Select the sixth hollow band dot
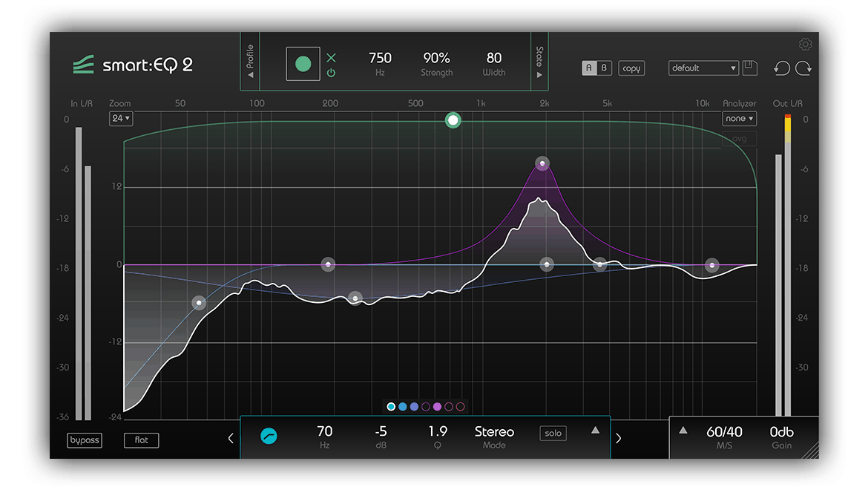Viewport: 868px width, 490px height. click(449, 407)
